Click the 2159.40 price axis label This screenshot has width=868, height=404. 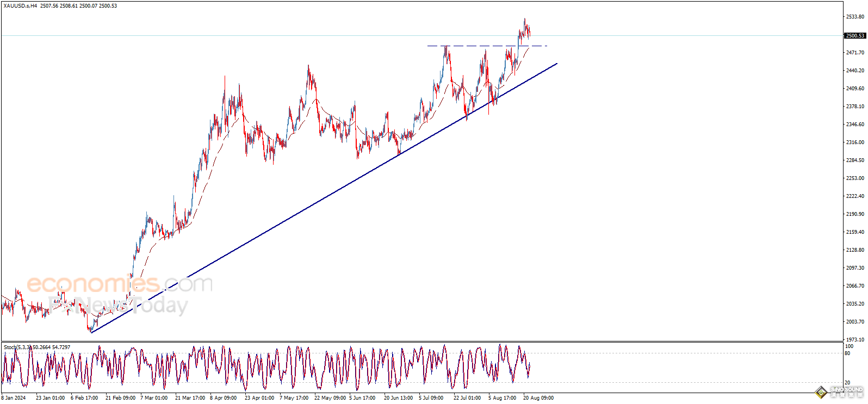pos(855,232)
